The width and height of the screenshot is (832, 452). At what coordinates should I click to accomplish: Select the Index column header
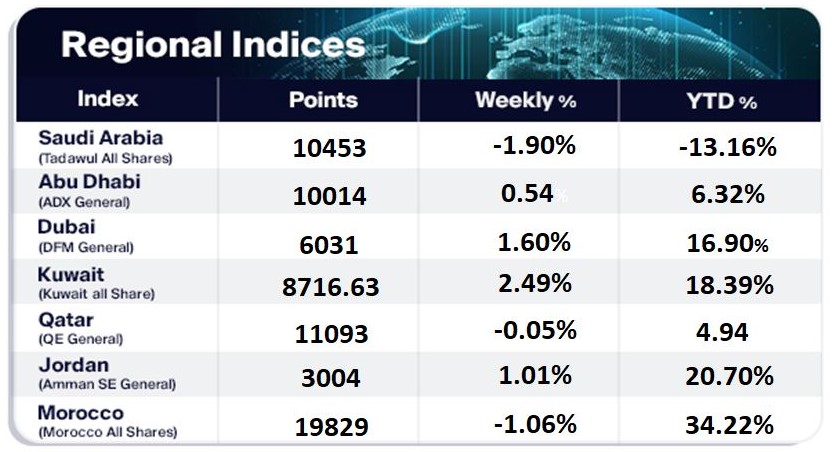108,100
